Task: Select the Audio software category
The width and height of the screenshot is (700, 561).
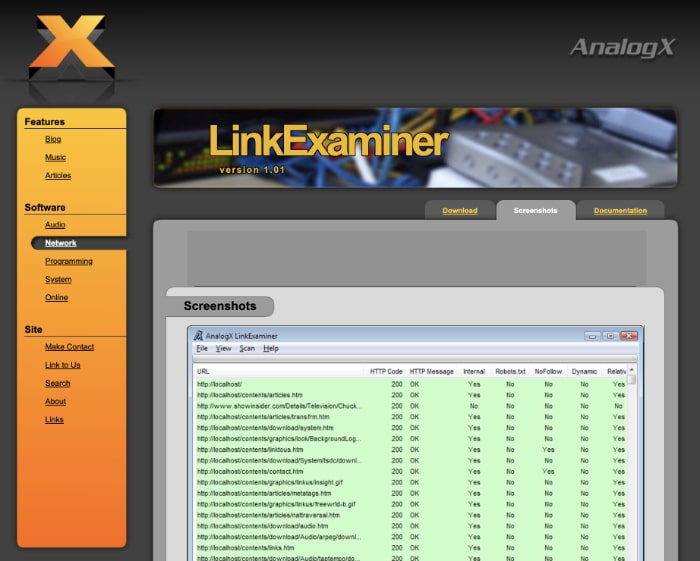Action: tap(55, 225)
